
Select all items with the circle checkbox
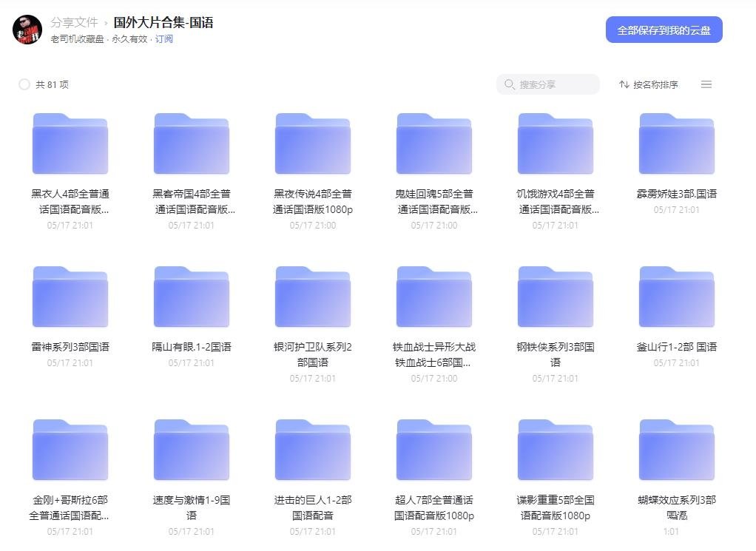pyautogui.click(x=24, y=84)
